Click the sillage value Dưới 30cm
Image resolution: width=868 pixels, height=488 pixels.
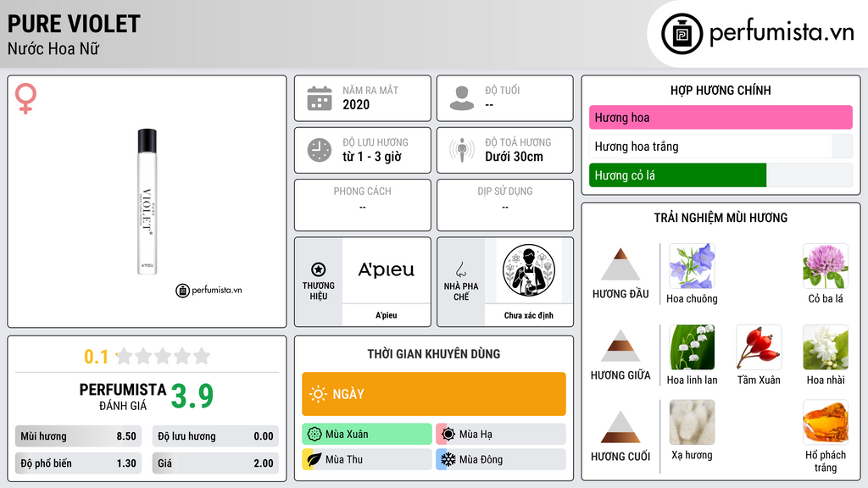[515, 157]
